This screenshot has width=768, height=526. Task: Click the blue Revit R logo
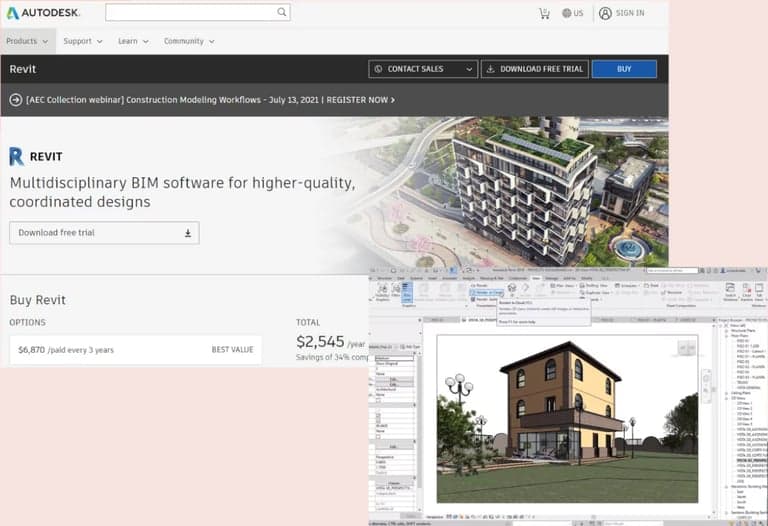(x=16, y=156)
